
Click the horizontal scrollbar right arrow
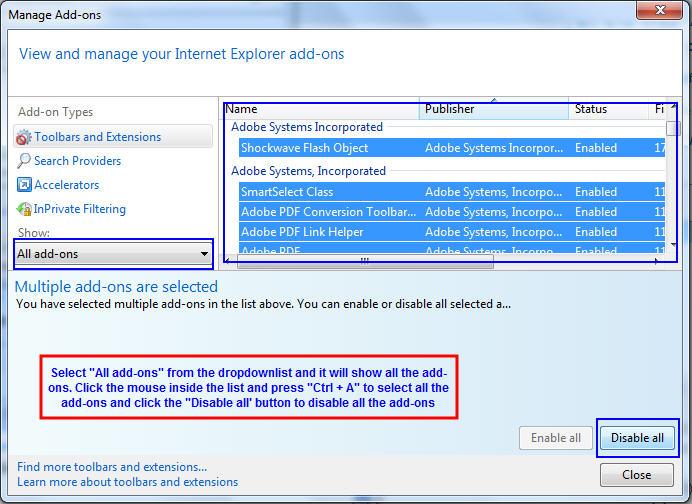[x=657, y=261]
